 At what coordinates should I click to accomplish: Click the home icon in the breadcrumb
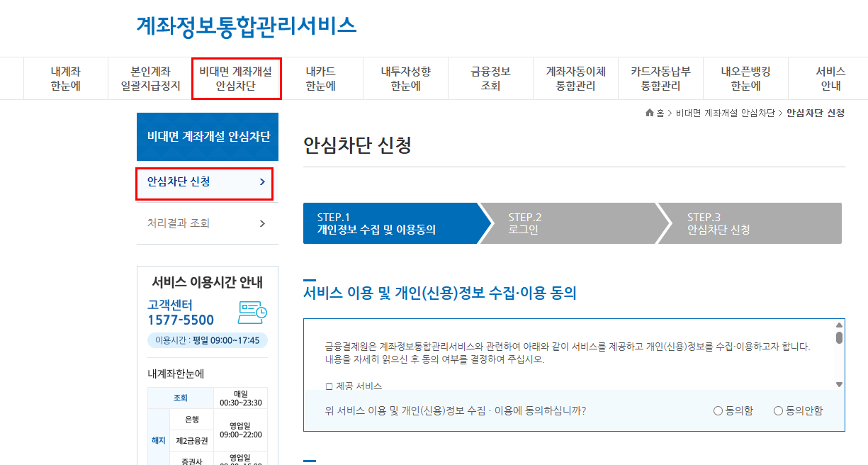[x=649, y=112]
